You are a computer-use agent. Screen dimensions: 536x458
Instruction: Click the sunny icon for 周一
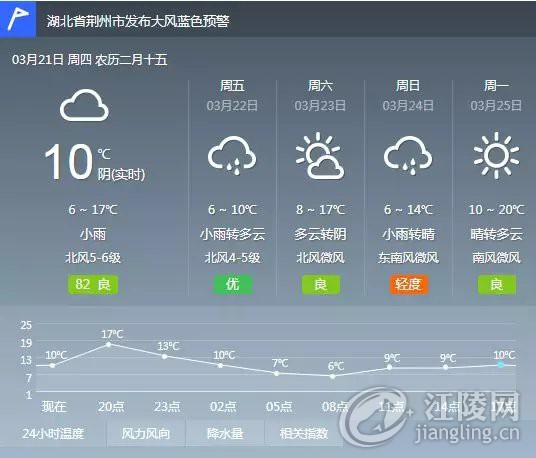tap(496, 156)
